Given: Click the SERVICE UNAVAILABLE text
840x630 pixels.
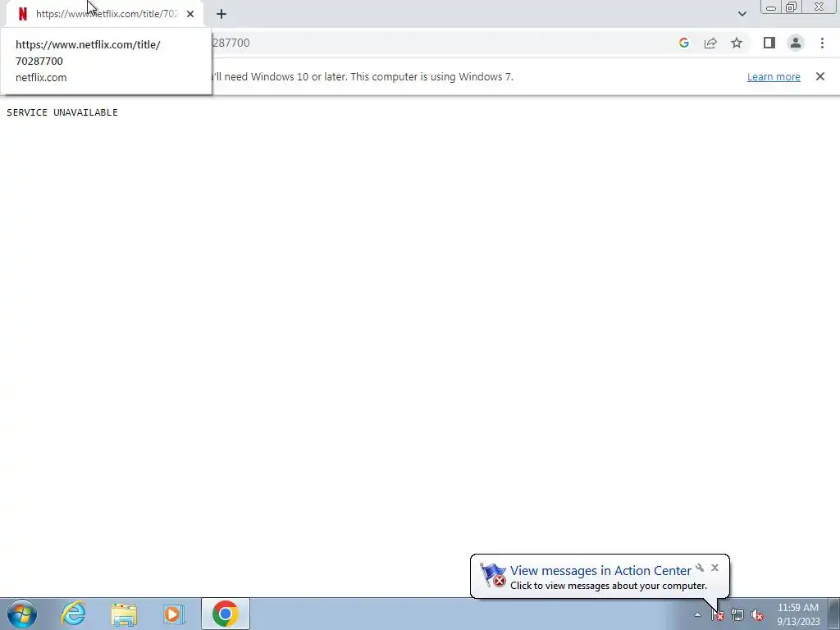Looking at the screenshot, I should 62,112.
